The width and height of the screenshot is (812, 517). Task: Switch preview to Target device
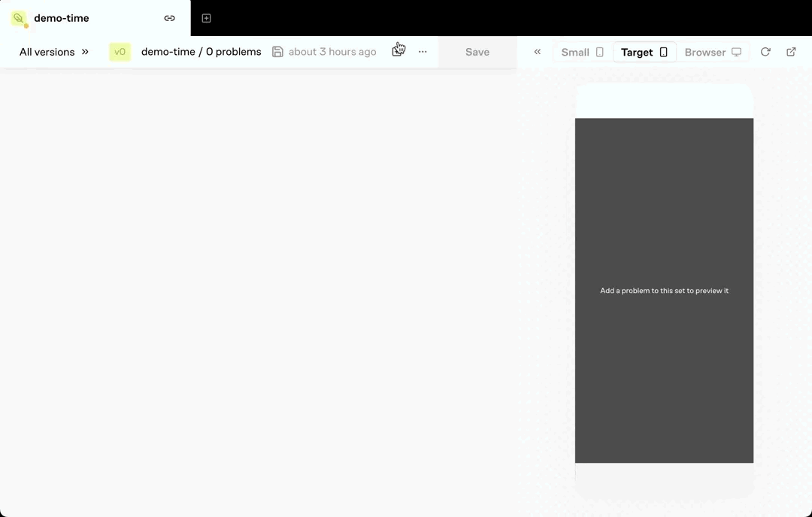644,53
